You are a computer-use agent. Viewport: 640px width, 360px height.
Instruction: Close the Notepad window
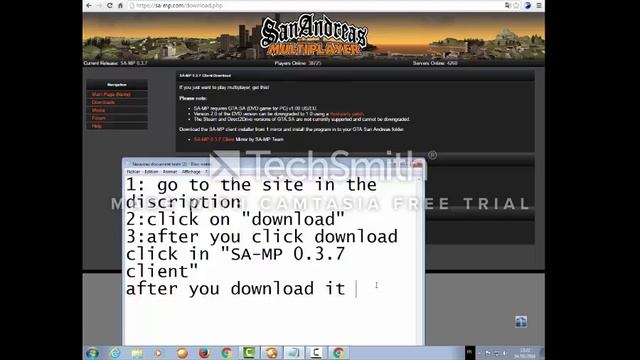(417, 164)
